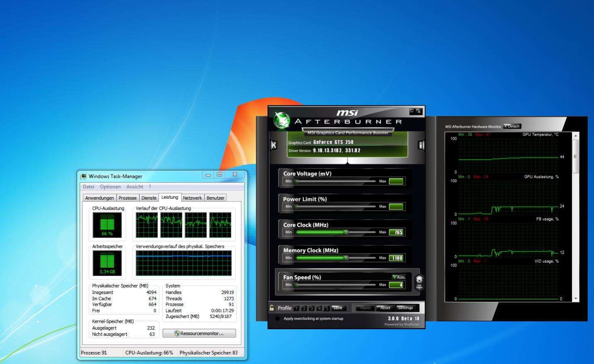This screenshot has height=364, width=594.
Task: Click the hardware monitor scrollbar down arrow
Action: click(575, 298)
